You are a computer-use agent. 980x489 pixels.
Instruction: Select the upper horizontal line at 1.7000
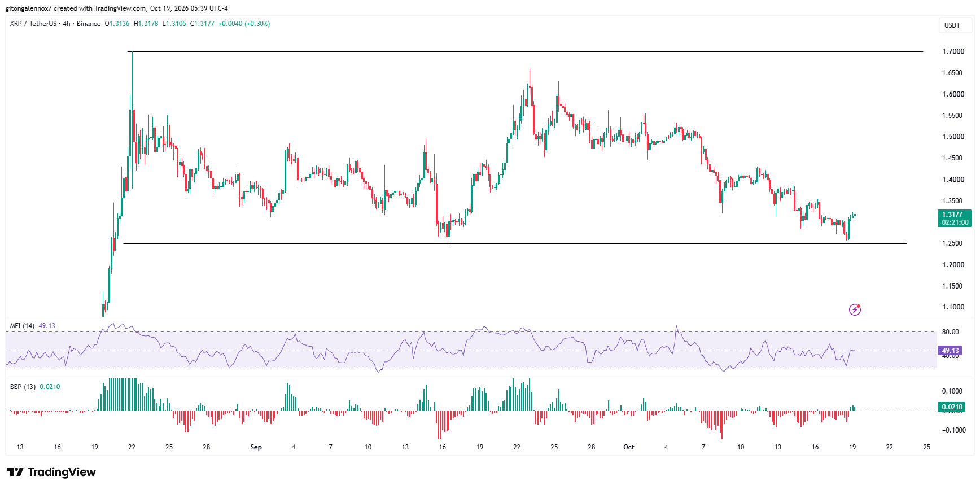point(525,52)
